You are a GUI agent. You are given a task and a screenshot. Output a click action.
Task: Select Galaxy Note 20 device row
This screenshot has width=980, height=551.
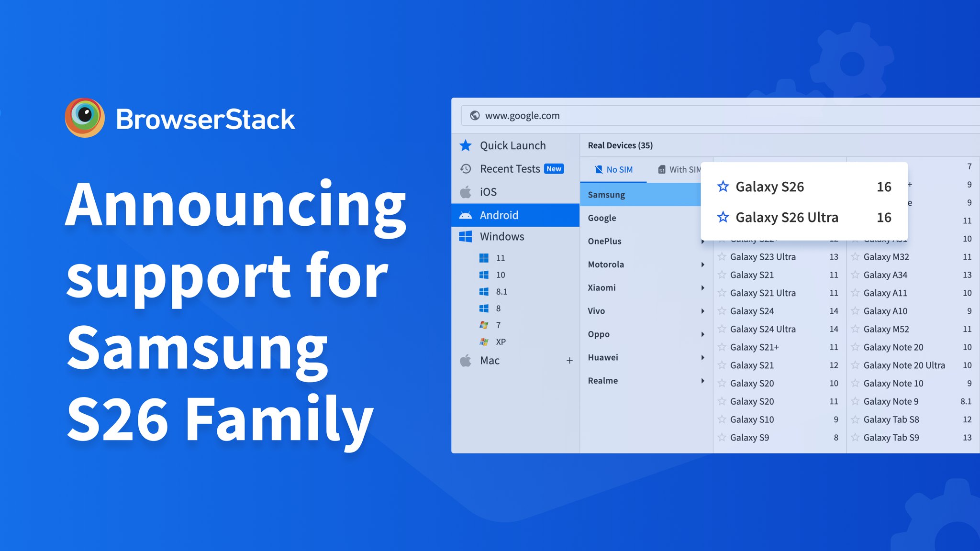913,347
